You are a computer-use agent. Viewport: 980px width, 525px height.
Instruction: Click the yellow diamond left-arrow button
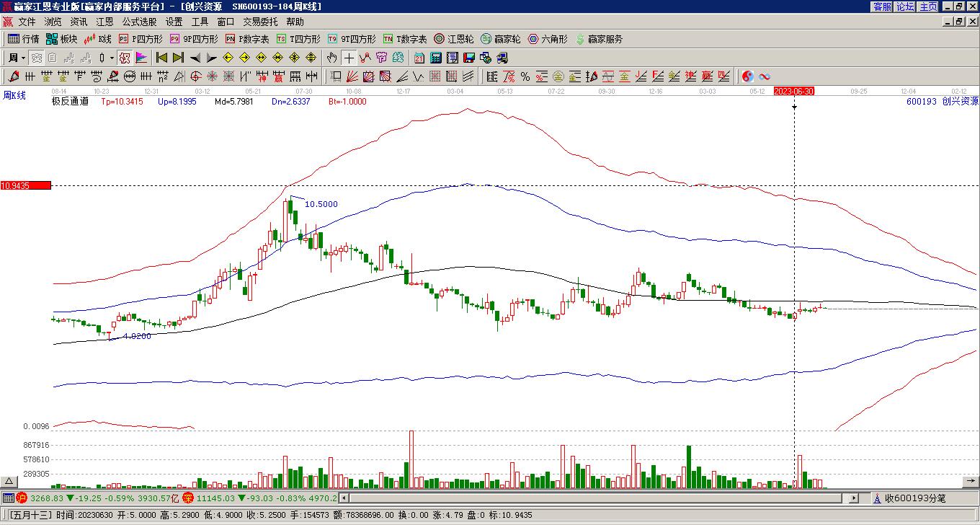(x=228, y=58)
